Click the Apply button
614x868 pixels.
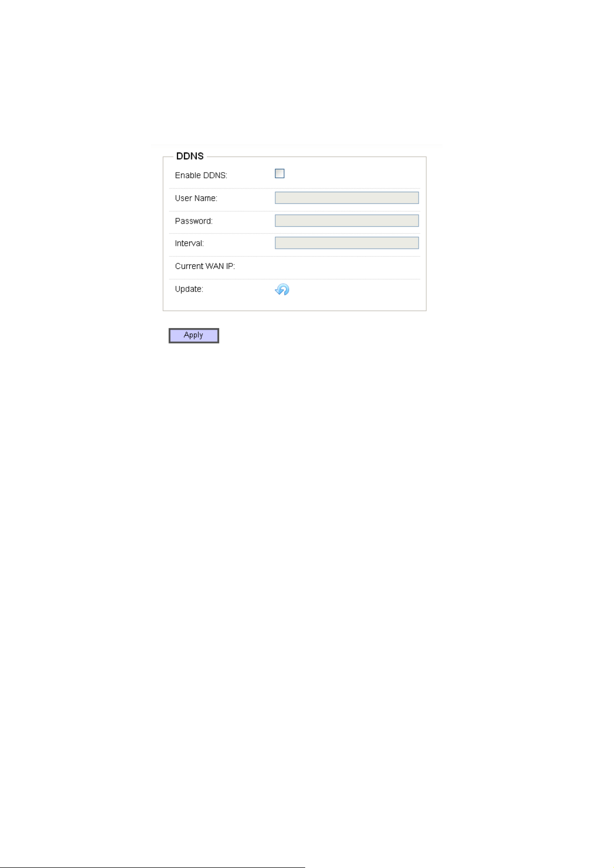(194, 335)
